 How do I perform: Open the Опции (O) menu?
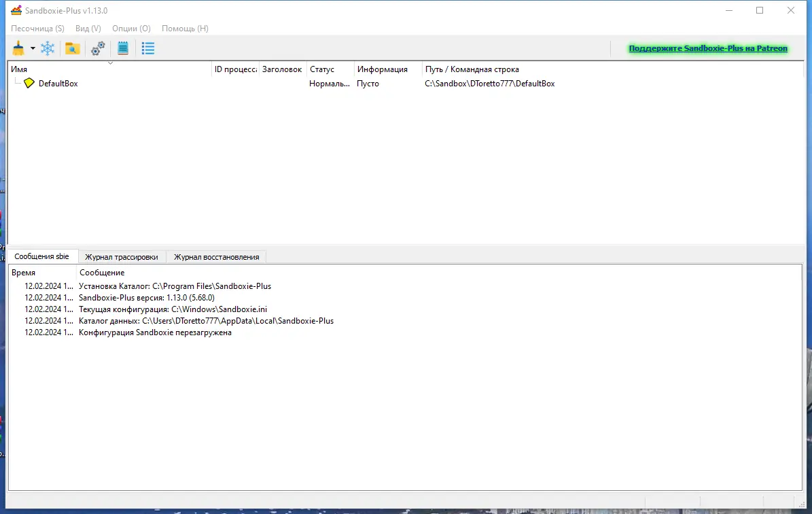132,29
